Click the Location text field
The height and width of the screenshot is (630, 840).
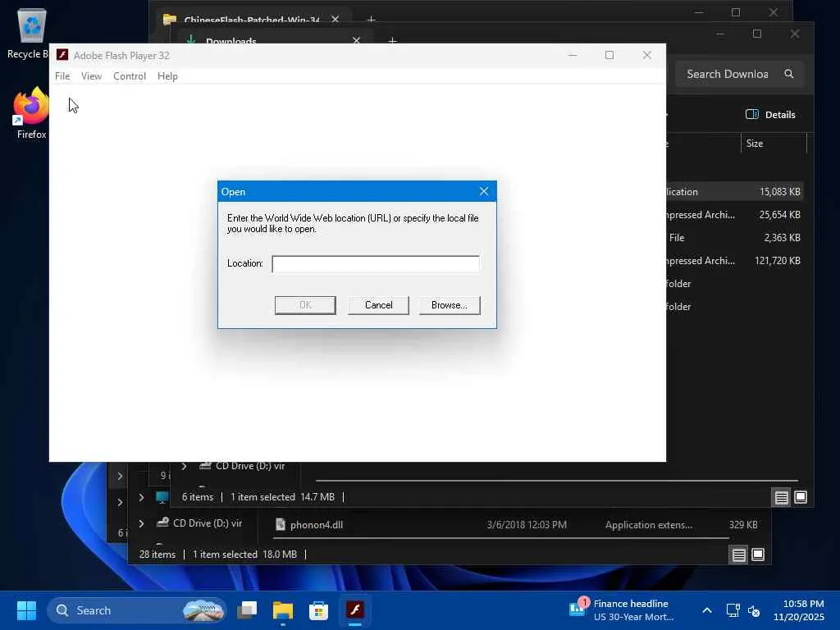(x=376, y=263)
